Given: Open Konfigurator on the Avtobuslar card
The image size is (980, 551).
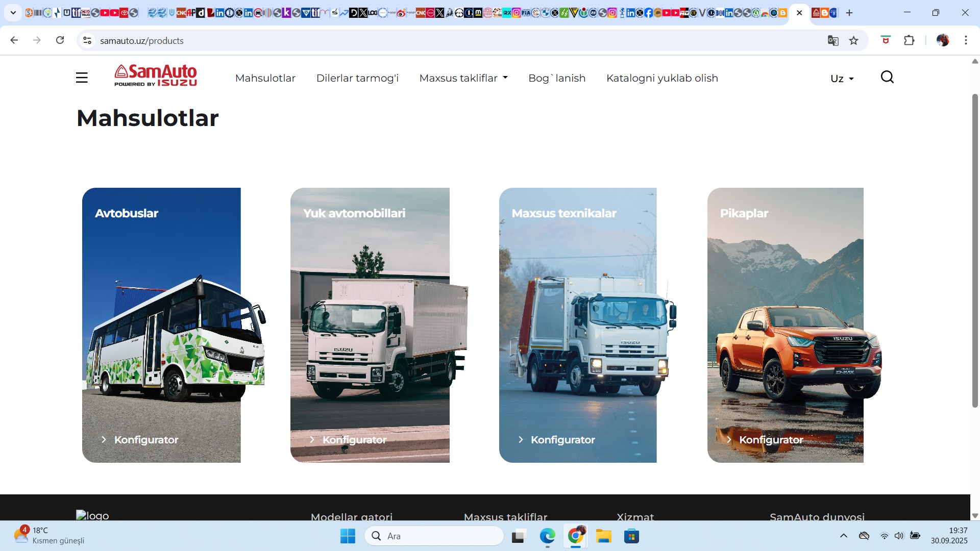Looking at the screenshot, I should (145, 440).
